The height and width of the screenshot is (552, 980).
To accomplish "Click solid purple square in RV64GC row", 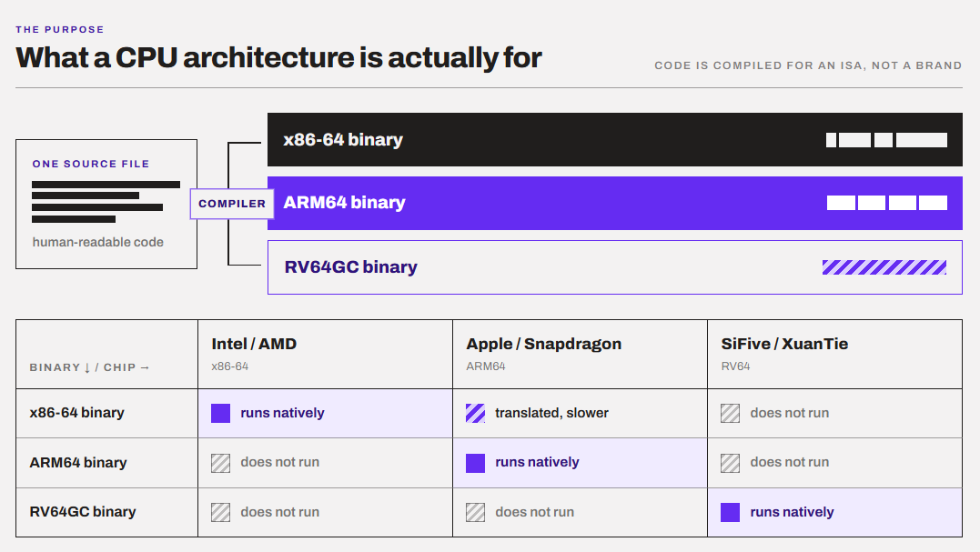I will (730, 512).
